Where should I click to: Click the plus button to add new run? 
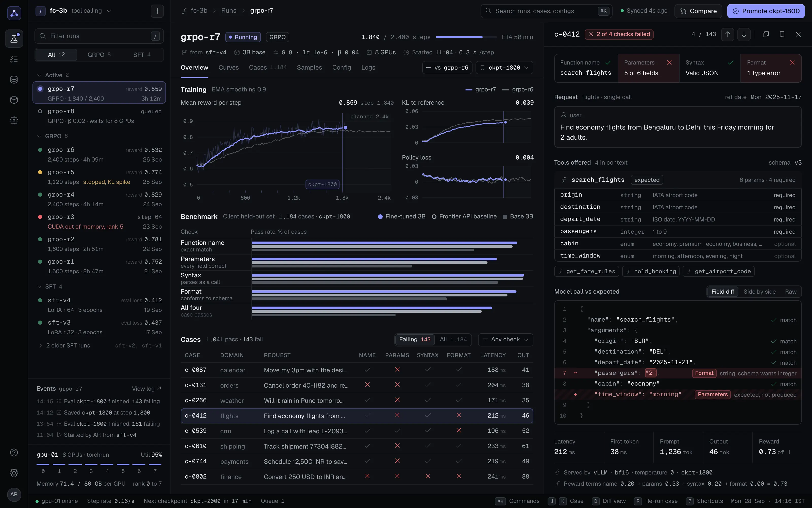[157, 11]
